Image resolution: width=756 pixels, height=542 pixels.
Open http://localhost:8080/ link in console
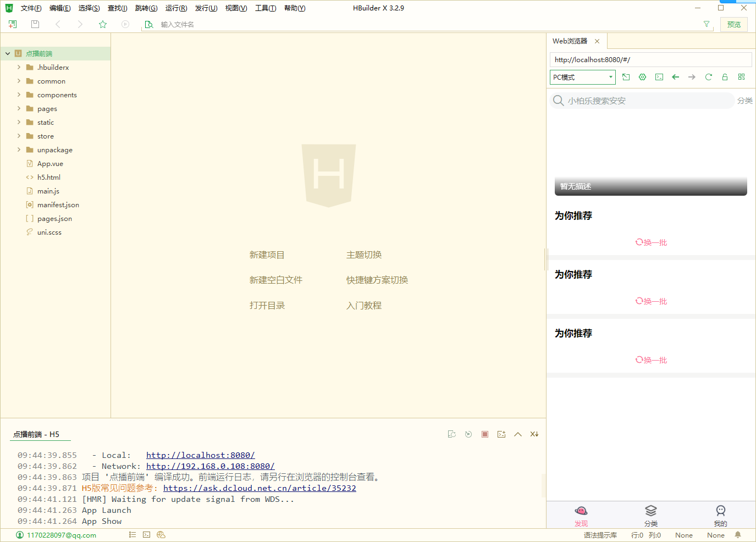tap(201, 455)
